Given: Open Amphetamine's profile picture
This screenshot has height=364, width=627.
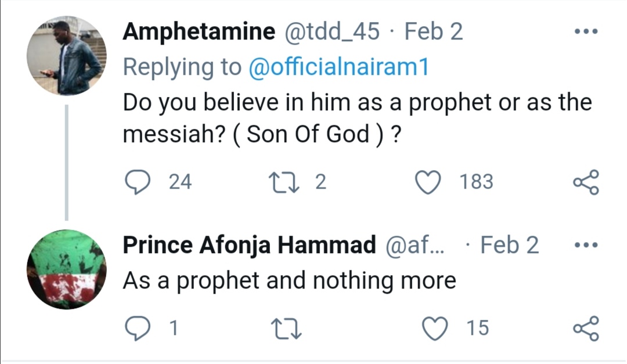Looking at the screenshot, I should click(66, 55).
